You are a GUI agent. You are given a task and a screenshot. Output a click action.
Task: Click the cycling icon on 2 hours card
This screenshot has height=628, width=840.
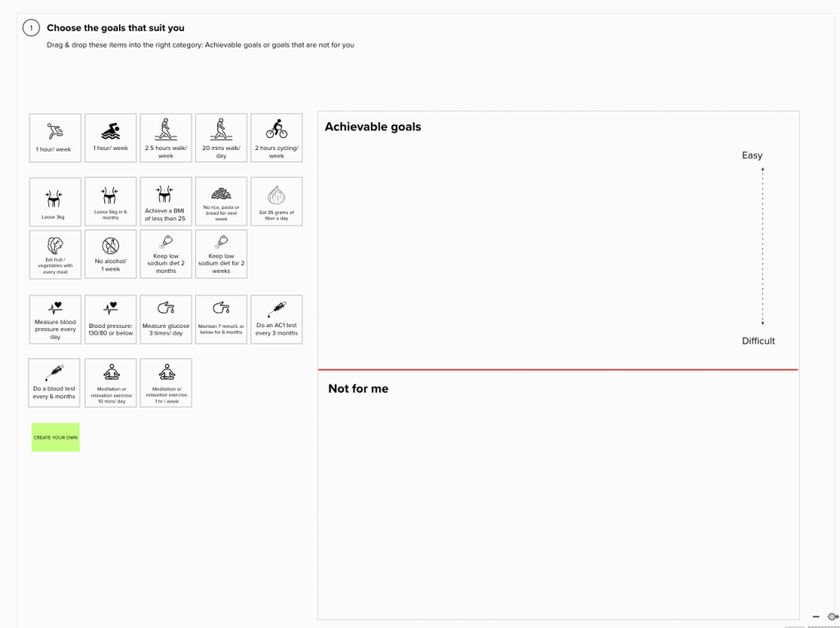tap(276, 130)
